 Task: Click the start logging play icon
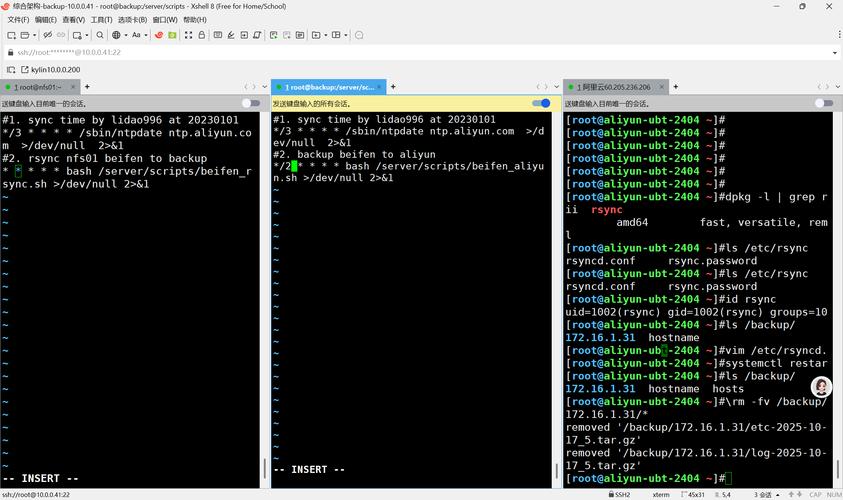coord(316,35)
